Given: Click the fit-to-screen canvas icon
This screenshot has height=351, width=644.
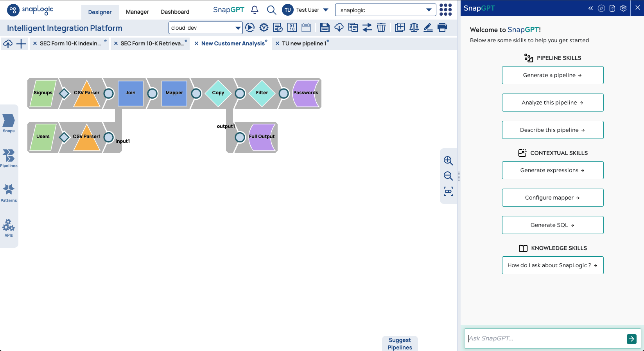Looking at the screenshot, I should [x=448, y=191].
